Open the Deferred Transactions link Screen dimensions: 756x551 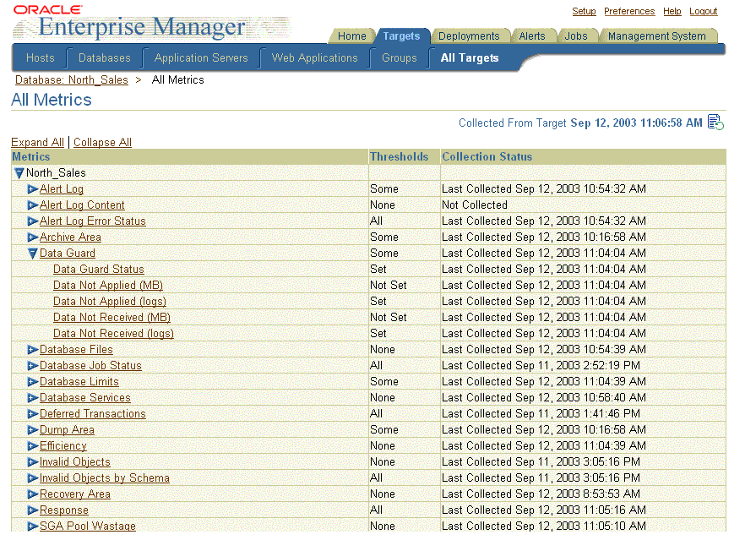pyautogui.click(x=93, y=414)
